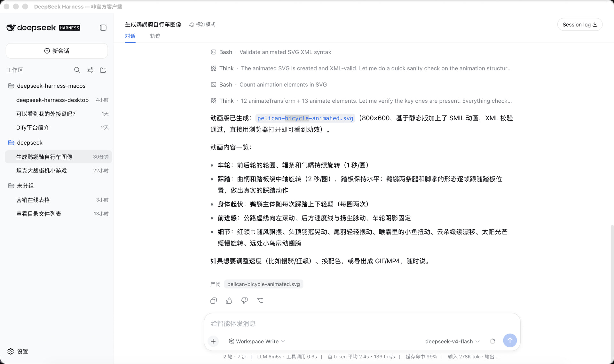Click the 新会话 button

[57, 51]
